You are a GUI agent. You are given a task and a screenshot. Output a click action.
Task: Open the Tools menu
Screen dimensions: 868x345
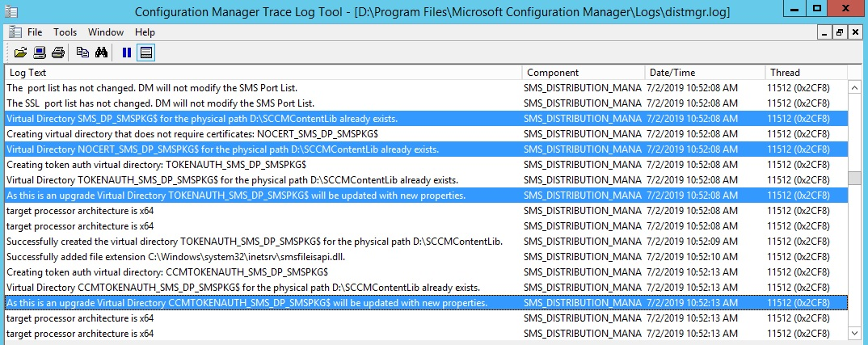[x=65, y=32]
